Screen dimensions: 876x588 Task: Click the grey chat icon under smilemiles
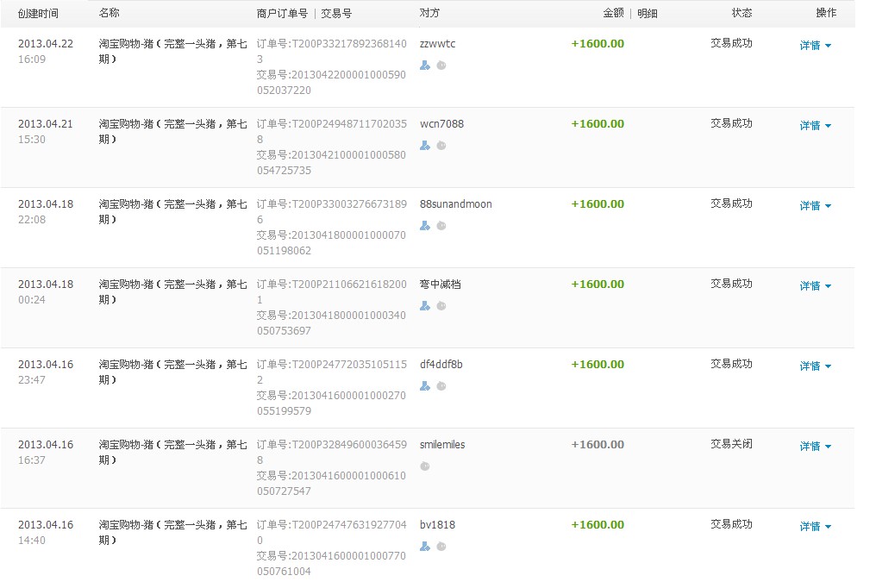pos(424,466)
